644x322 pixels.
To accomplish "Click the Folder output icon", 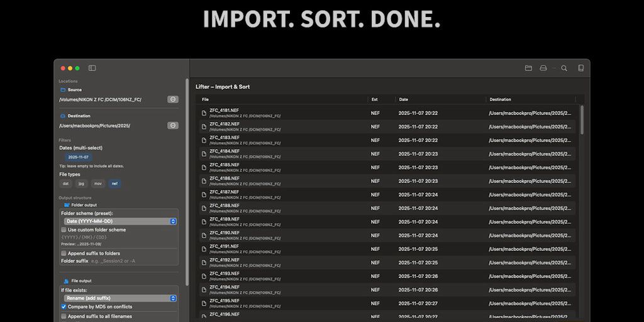I will tap(67, 205).
